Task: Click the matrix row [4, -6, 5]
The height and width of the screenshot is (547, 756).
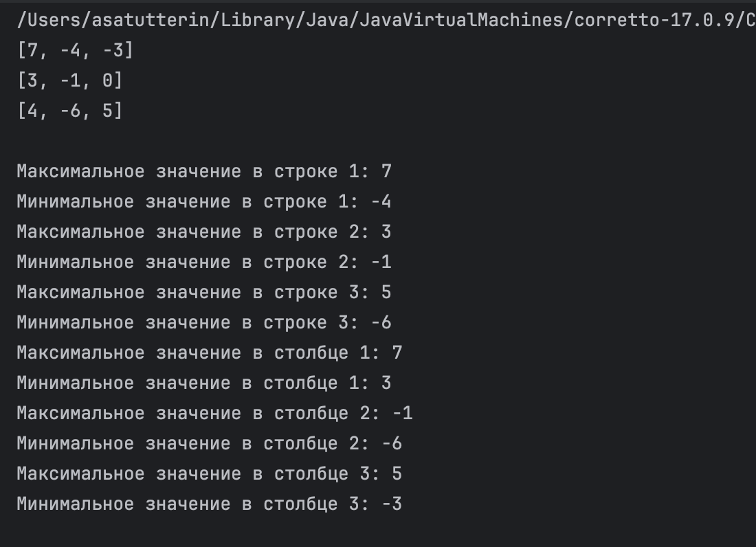Action: tap(70, 111)
